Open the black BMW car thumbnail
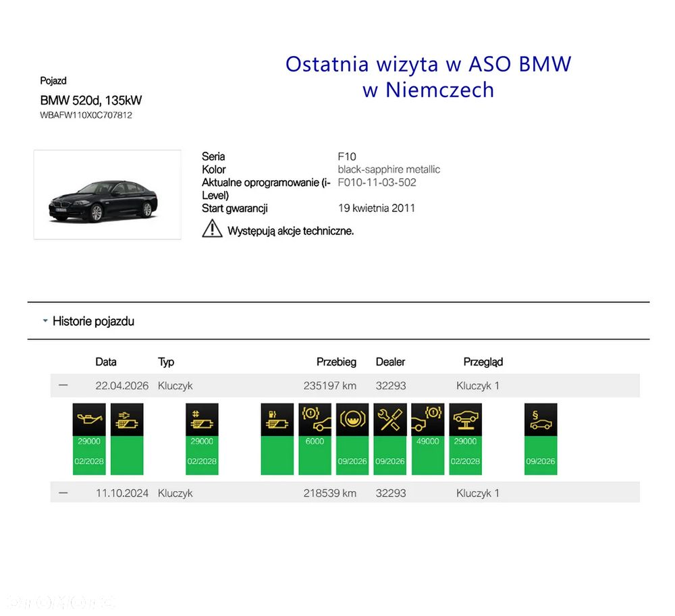675x616 pixels. click(107, 194)
